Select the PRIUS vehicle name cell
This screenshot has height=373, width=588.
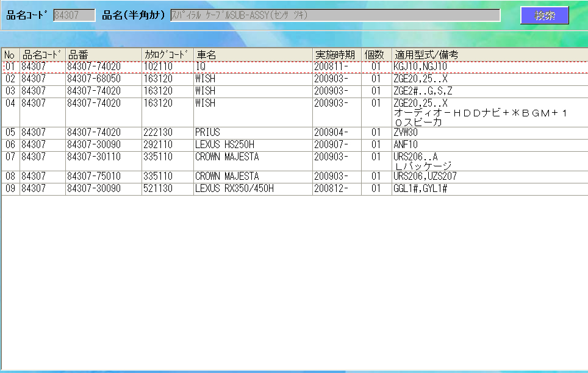coord(253,133)
